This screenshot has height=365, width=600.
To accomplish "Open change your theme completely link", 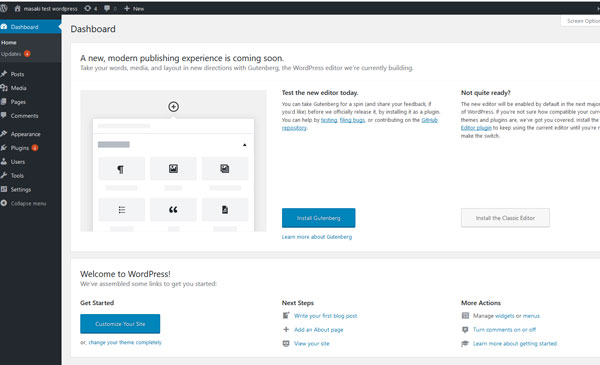I will [125, 342].
